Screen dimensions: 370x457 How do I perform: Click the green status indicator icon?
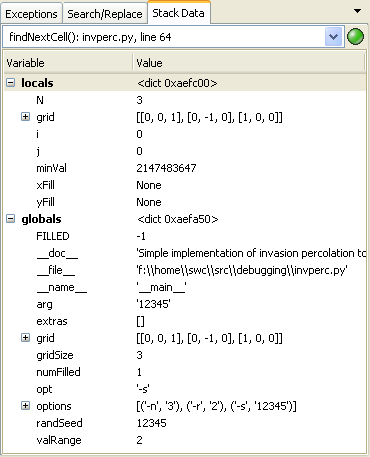coord(356,36)
